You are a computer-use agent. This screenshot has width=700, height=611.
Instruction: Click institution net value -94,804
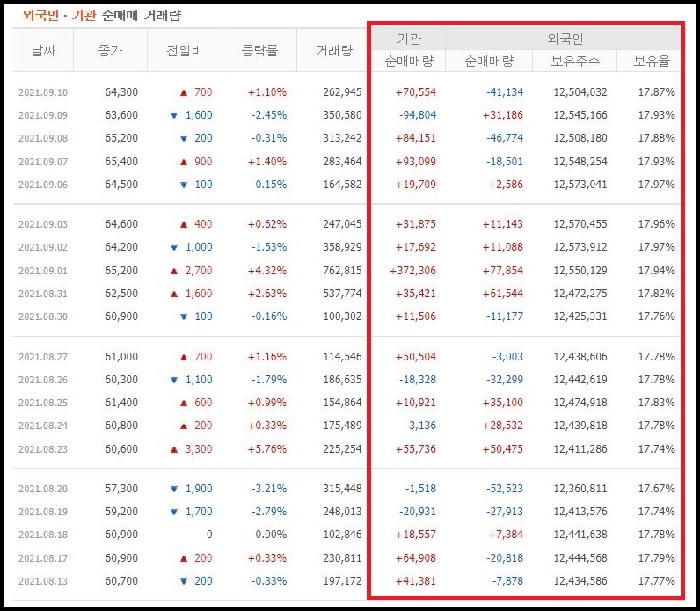coord(418,115)
